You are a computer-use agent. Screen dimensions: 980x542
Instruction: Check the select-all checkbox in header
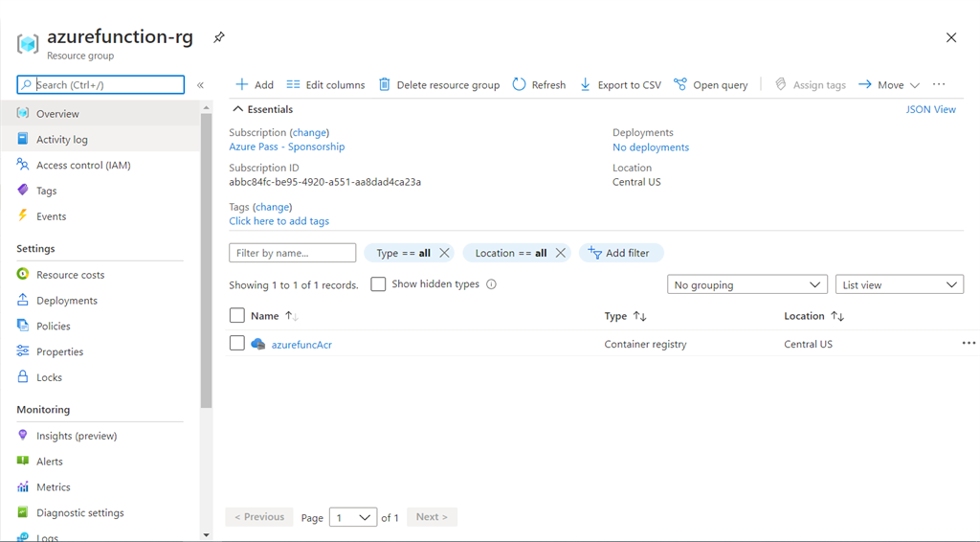click(237, 316)
